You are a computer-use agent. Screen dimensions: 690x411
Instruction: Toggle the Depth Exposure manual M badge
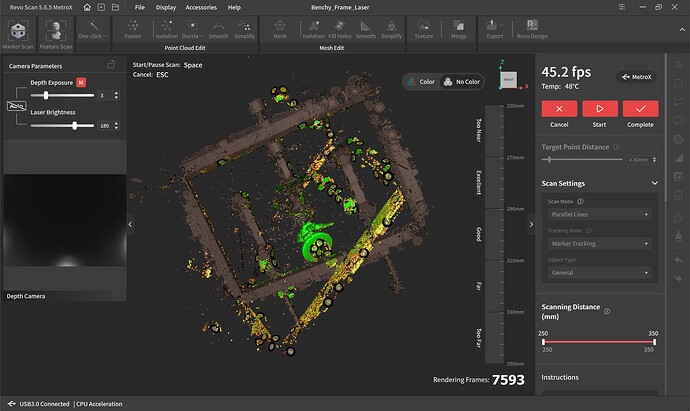pos(81,82)
